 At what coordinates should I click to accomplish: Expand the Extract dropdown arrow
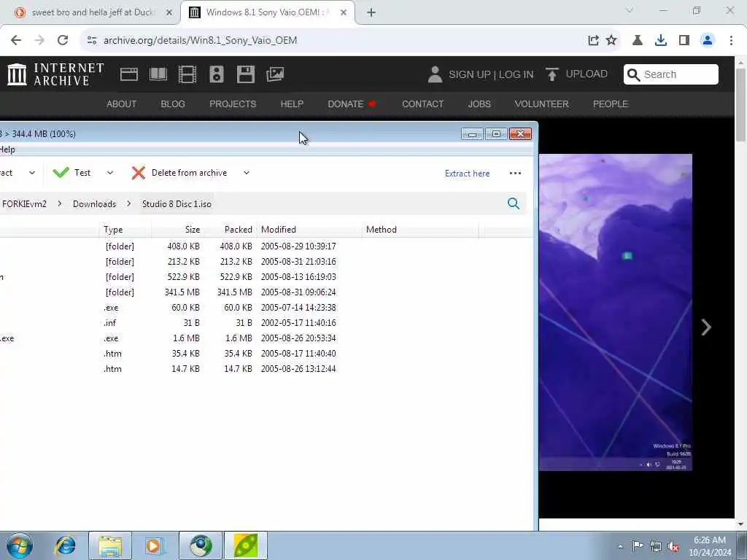pyautogui.click(x=32, y=173)
